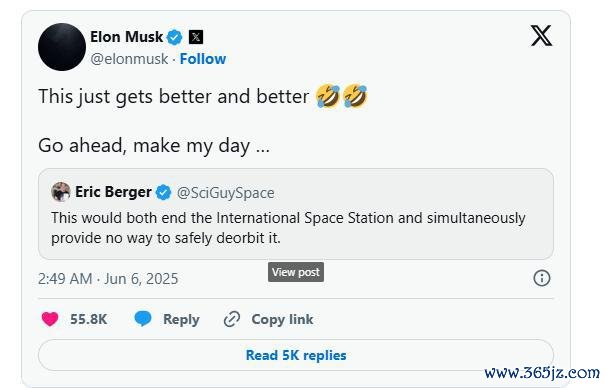Open the @elonmusk handle link
The height and width of the screenshot is (388, 607).
(129, 59)
